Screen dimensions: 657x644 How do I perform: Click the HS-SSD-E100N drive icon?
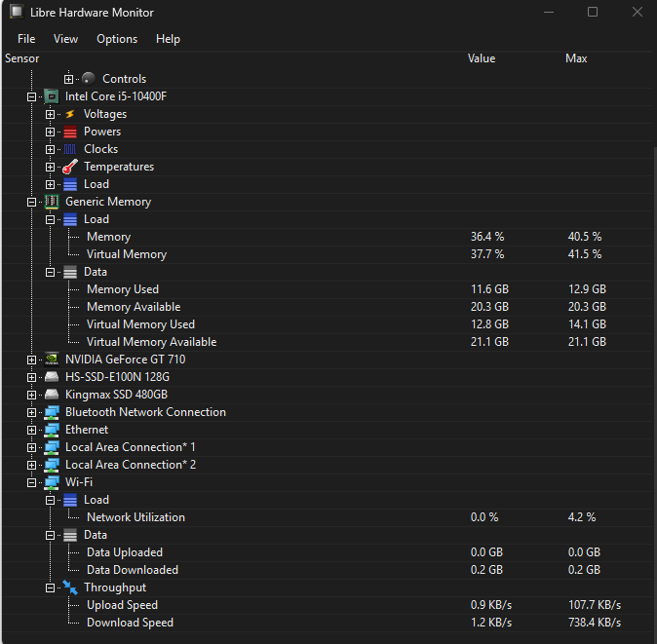pyautogui.click(x=52, y=377)
